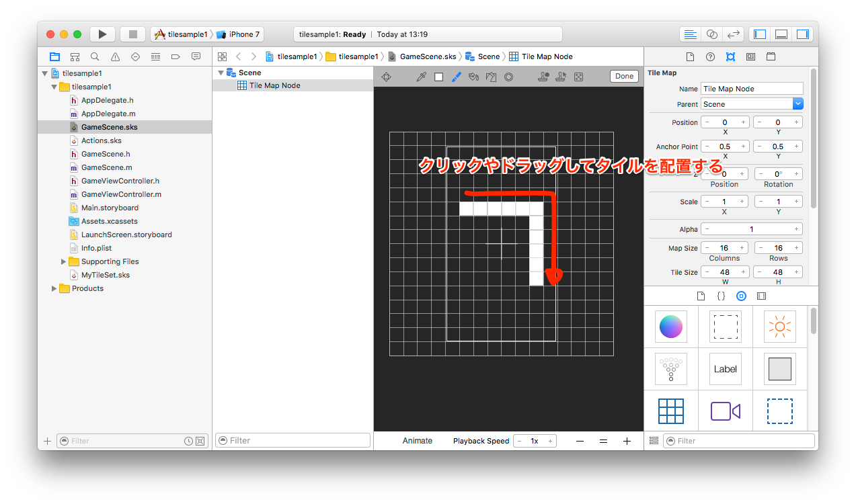Open the Quick Help inspector
The height and width of the screenshot is (504, 856).
711,56
